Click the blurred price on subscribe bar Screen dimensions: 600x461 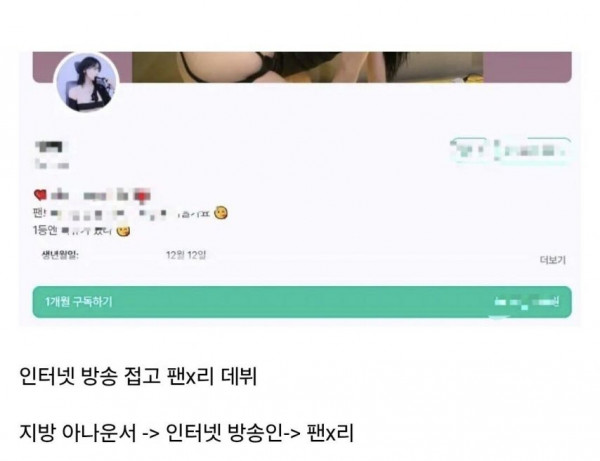tap(527, 302)
